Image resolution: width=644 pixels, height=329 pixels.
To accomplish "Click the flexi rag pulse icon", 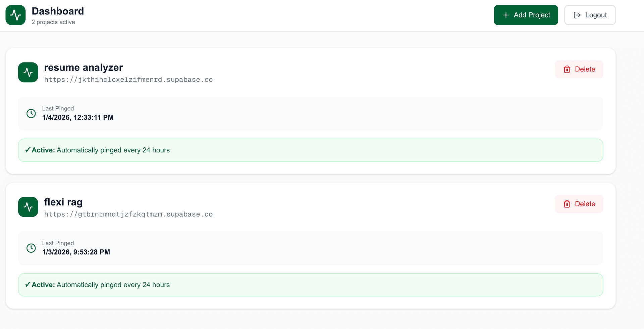I will 28,207.
